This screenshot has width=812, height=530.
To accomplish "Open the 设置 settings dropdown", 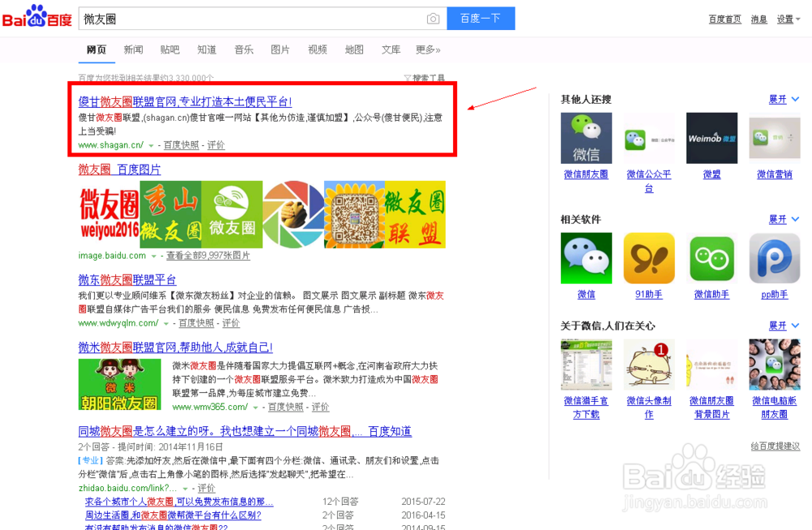I will pyautogui.click(x=788, y=19).
